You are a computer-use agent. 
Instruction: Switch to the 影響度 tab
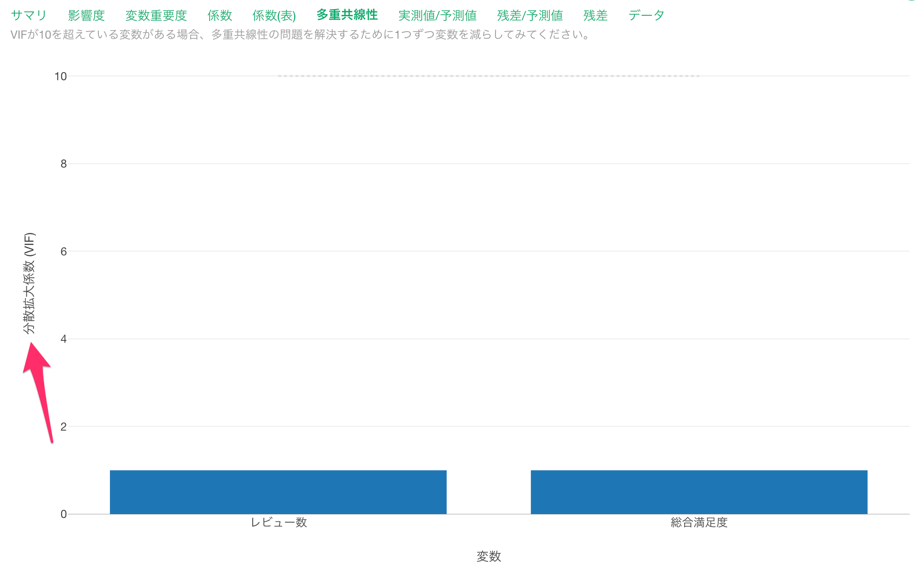click(x=86, y=16)
